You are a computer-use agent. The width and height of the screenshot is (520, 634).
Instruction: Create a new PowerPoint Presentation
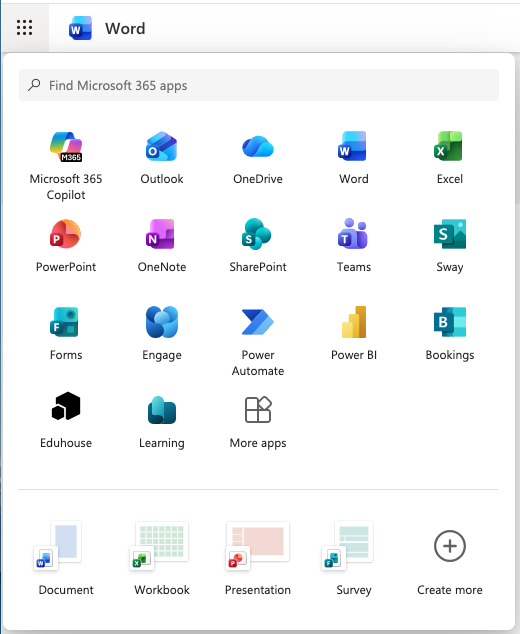pyautogui.click(x=258, y=559)
